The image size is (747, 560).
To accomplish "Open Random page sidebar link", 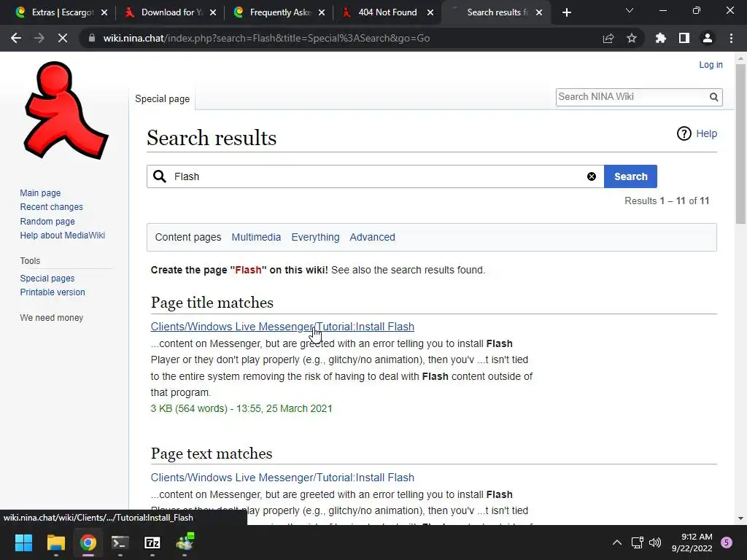I will point(47,222).
